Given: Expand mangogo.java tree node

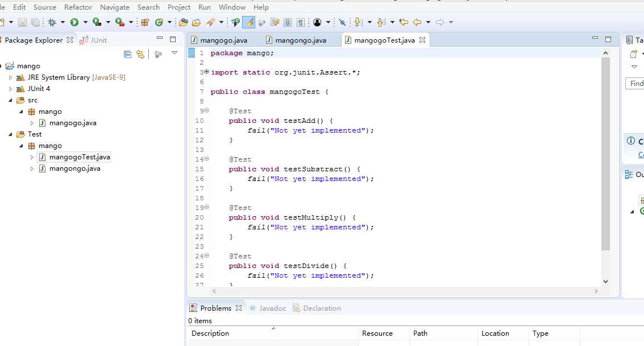Looking at the screenshot, I should (32, 123).
